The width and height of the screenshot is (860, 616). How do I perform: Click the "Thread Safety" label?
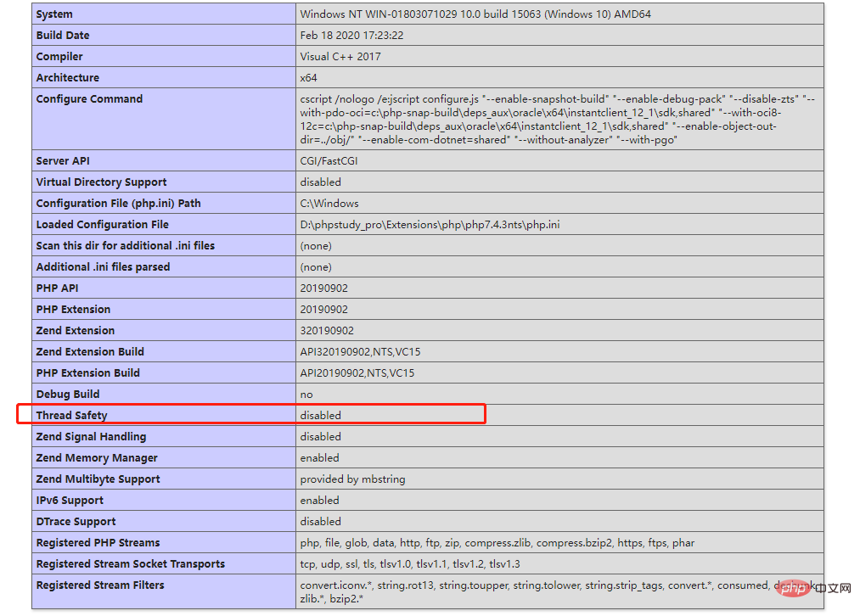(72, 416)
